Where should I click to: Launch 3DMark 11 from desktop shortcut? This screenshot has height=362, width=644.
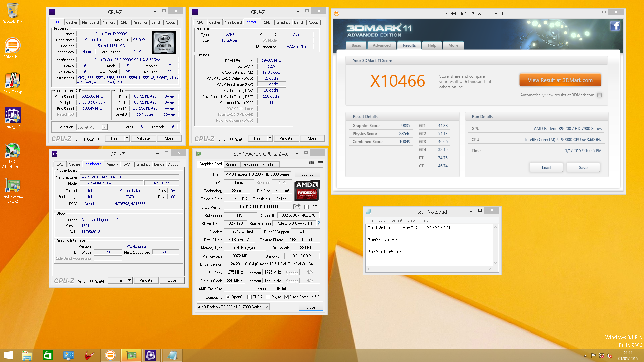12,48
